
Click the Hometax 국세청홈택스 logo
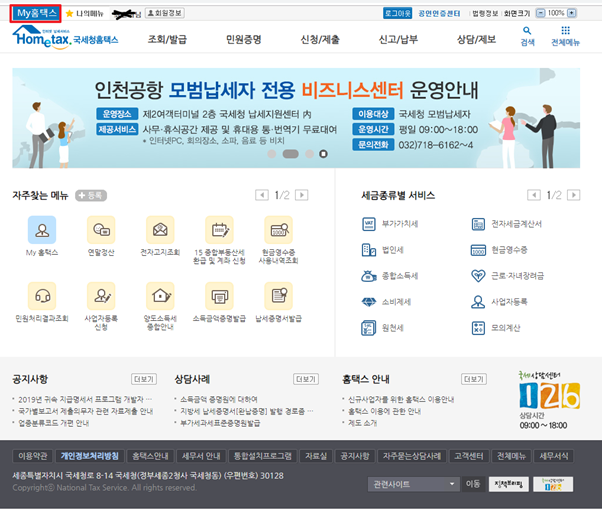pyautogui.click(x=66, y=37)
